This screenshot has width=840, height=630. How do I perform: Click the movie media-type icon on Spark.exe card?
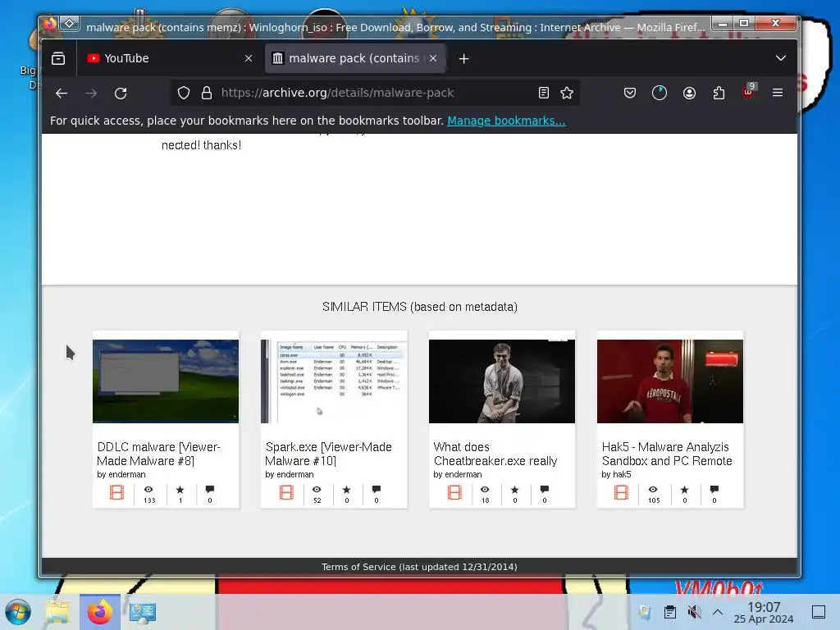coord(286,492)
